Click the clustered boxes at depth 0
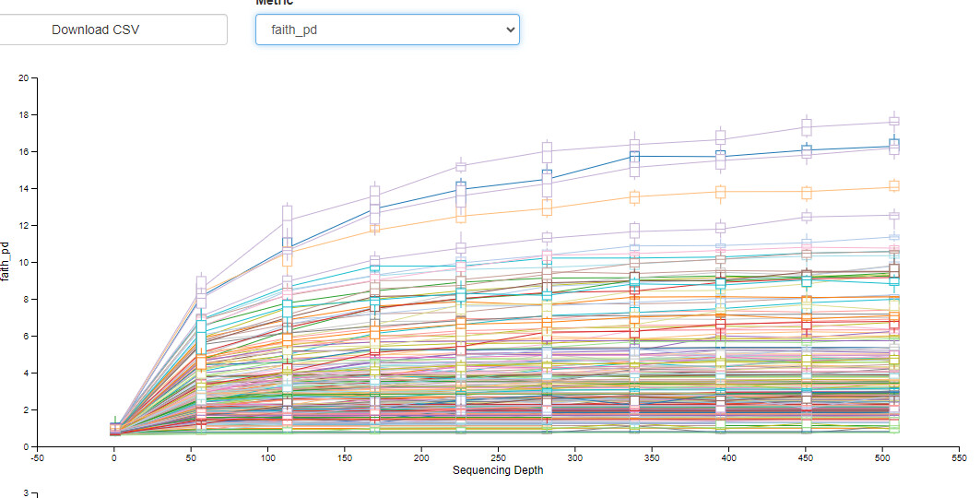Screen dimensions: 980x498 114,428
